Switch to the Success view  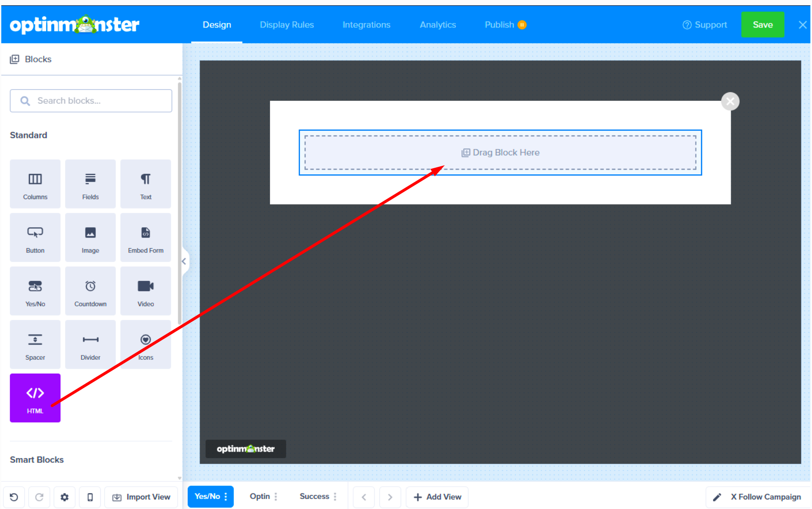pos(314,497)
